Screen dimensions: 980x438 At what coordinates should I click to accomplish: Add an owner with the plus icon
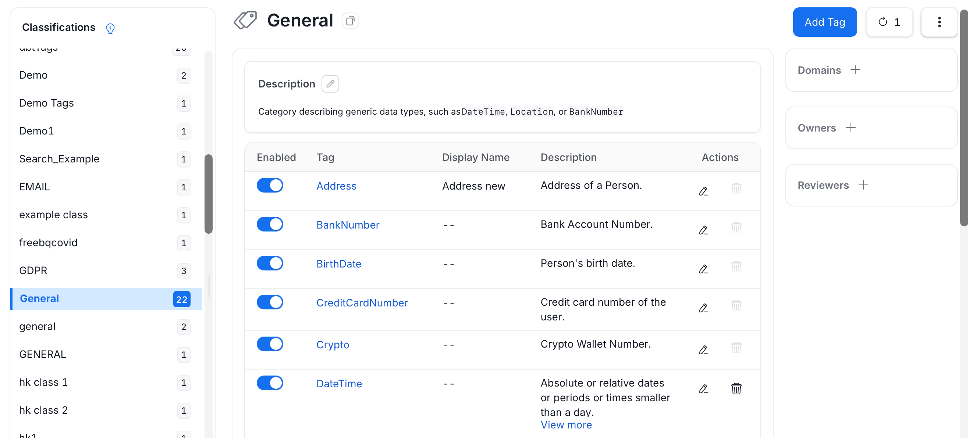[x=851, y=128]
